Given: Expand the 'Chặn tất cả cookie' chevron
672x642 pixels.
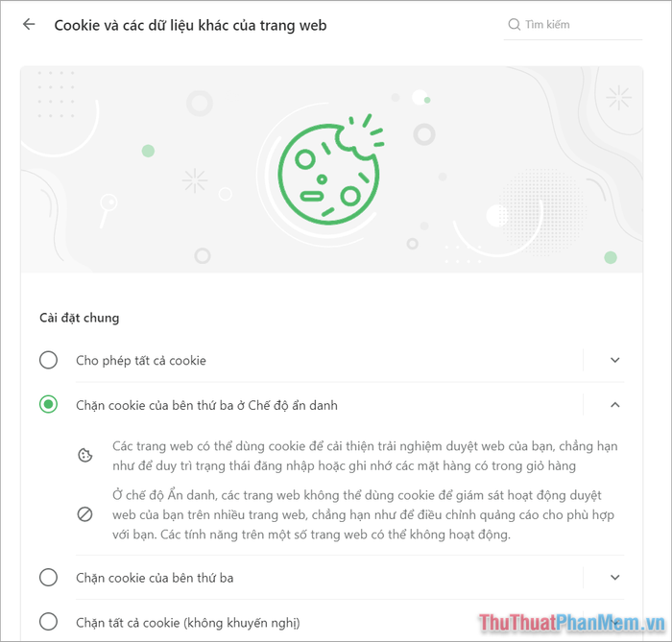Looking at the screenshot, I should click(615, 623).
